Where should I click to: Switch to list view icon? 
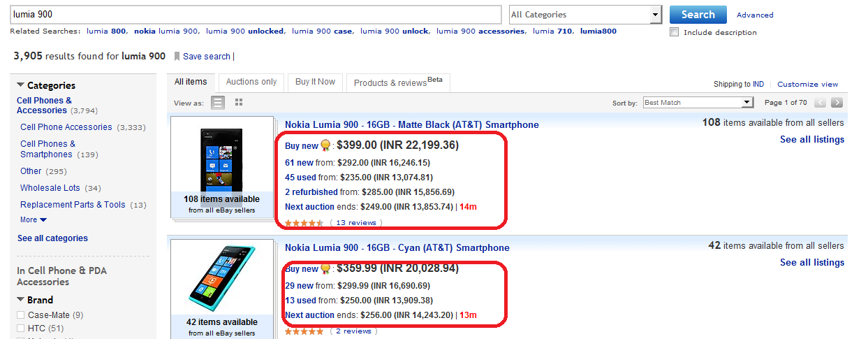[219, 103]
